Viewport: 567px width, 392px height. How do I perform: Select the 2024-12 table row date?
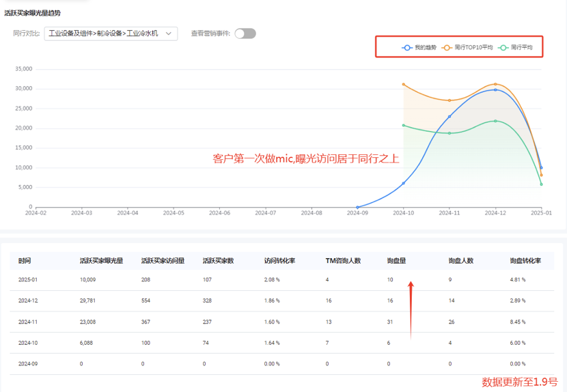[28, 300]
